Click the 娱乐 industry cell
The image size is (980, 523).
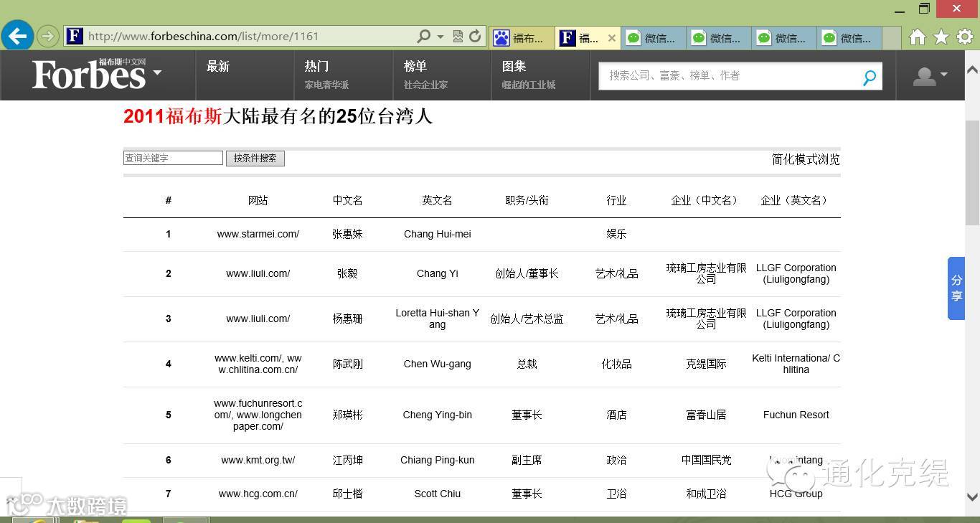[x=617, y=234]
